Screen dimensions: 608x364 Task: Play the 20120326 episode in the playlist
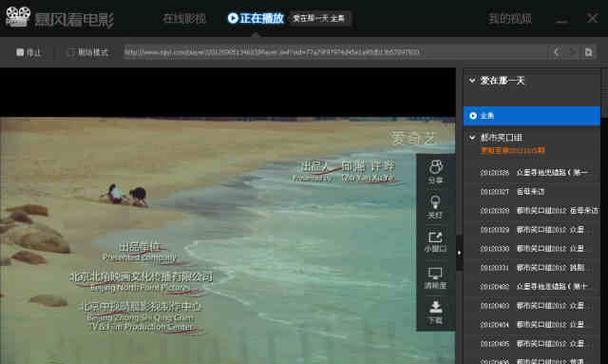532,173
